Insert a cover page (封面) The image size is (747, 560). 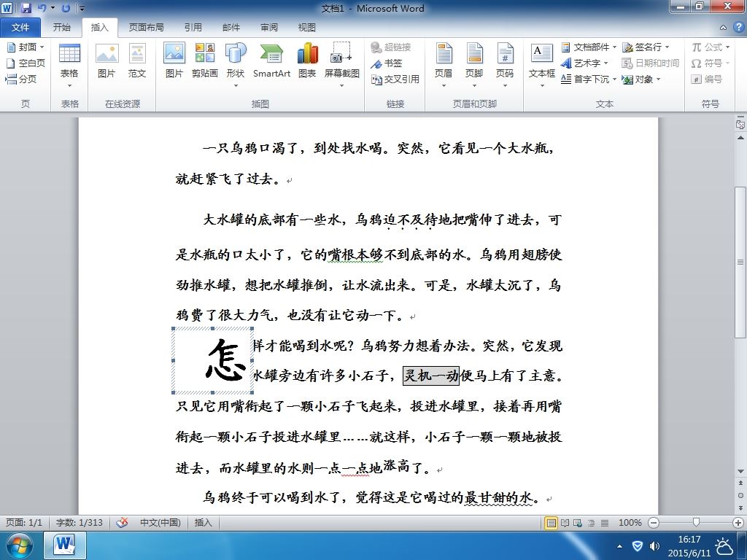click(26, 47)
